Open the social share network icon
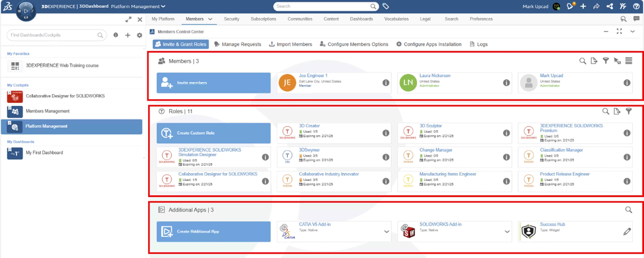 pos(610,6)
